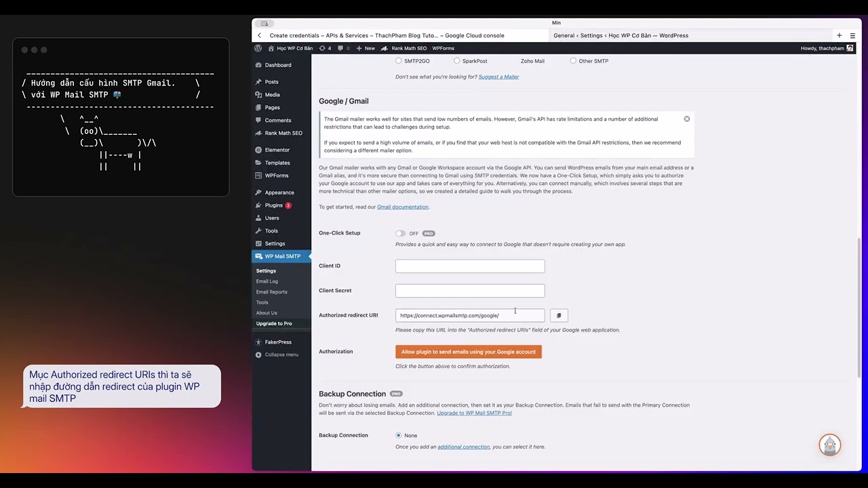Collapse the WordPress admin menu
This screenshot has width=868, height=488.
[281, 354]
